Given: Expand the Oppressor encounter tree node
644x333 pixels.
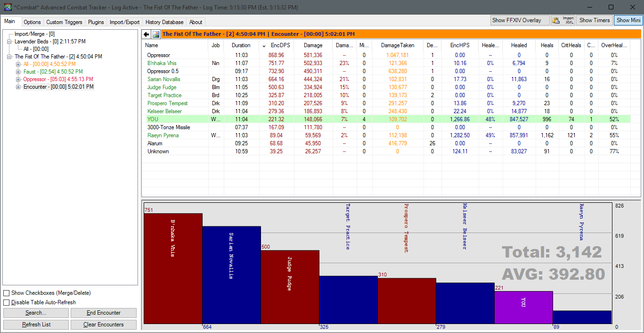Looking at the screenshot, I should click(18, 79).
